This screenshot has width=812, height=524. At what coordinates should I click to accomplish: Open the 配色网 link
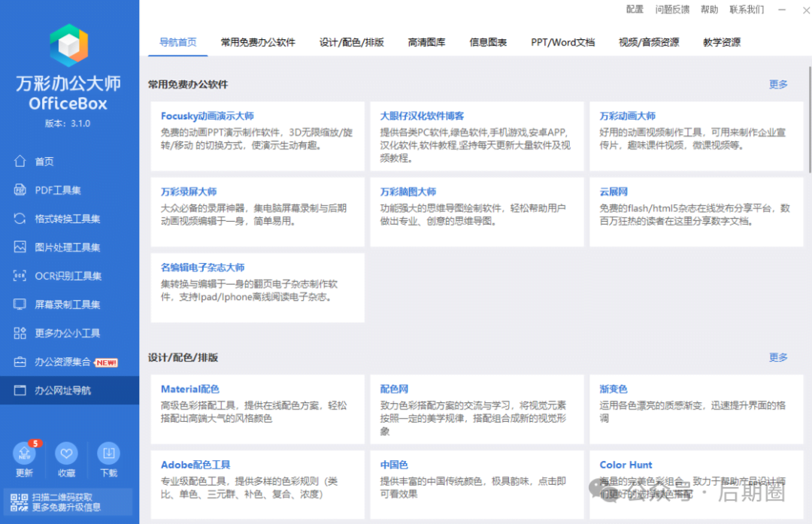click(394, 389)
